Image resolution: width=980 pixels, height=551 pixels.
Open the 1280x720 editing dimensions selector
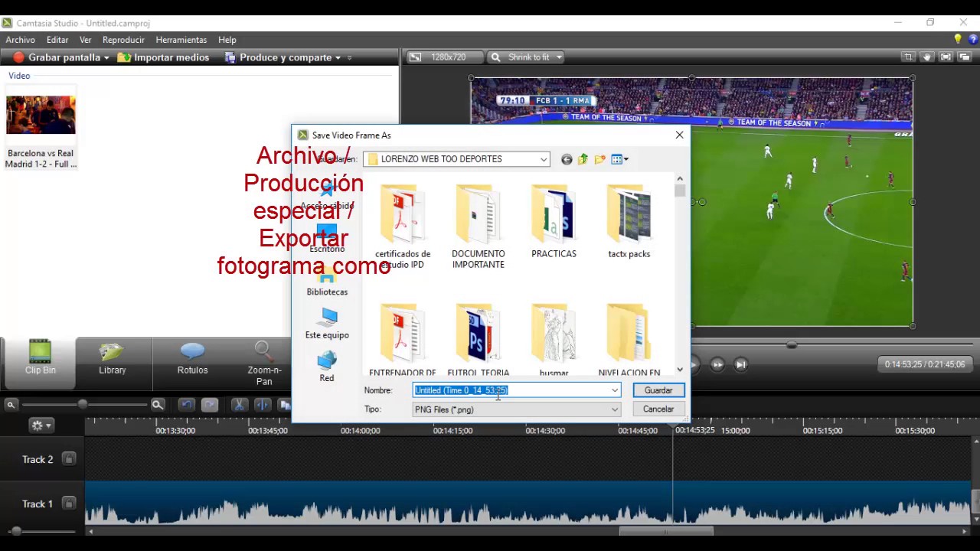[x=446, y=57]
